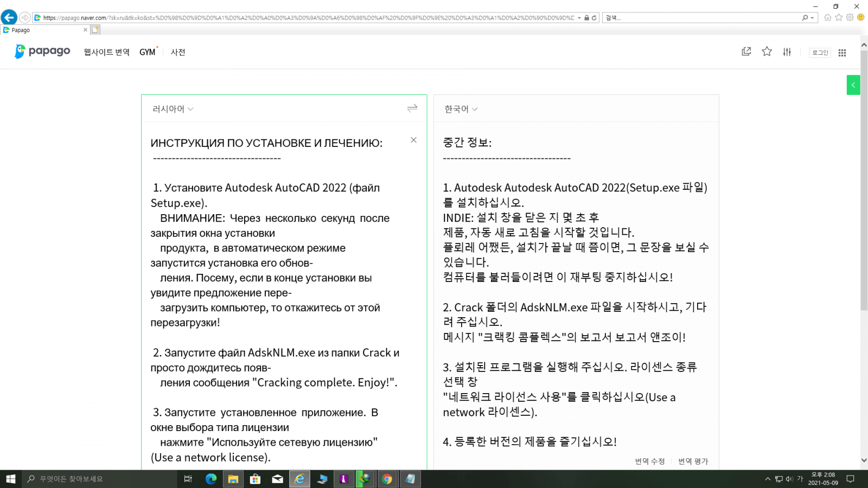Open the volume control in tray
868x488 pixels.
(789, 479)
